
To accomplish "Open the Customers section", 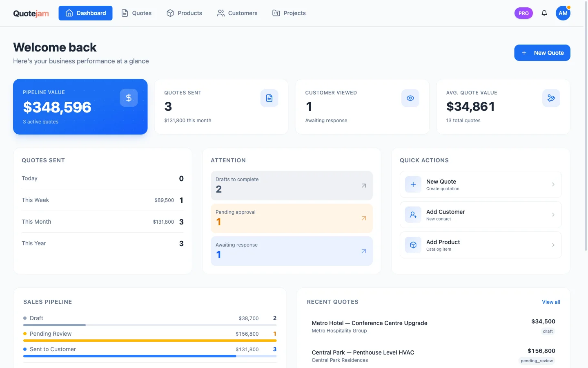I will pyautogui.click(x=237, y=13).
